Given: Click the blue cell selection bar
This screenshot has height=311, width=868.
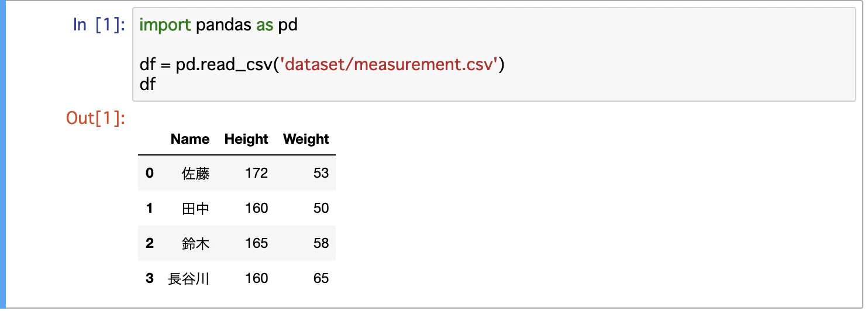Looking at the screenshot, I should [2, 154].
